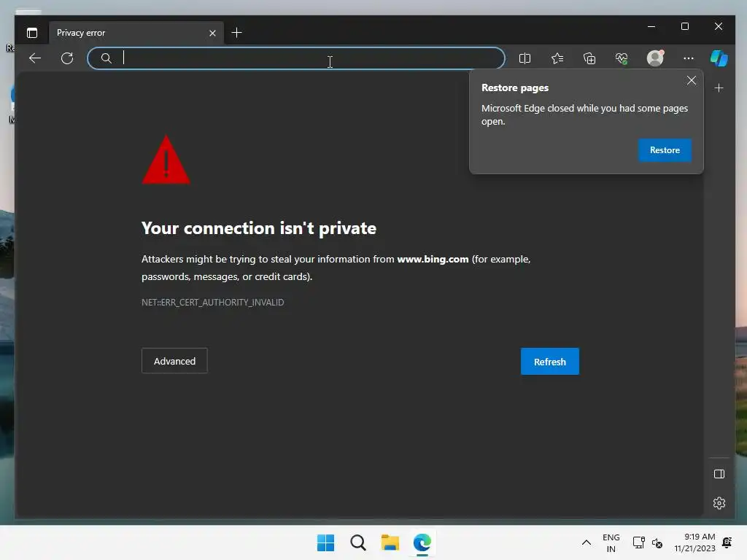Viewport: 747px width, 560px height.
Task: Click the search magnifier in address bar
Action: coord(107,58)
